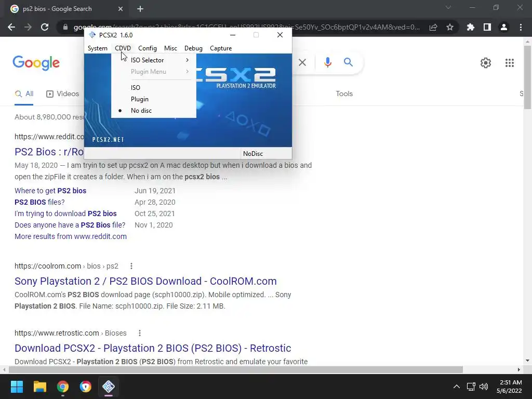Open the CDVD menu in PCSX2
Screen dimensions: 532x399
(123, 48)
